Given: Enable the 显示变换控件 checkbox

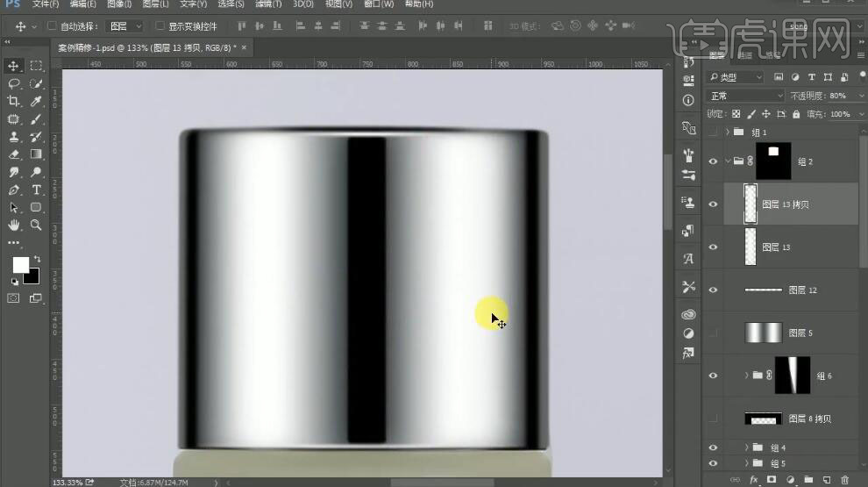Looking at the screenshot, I should 160,26.
